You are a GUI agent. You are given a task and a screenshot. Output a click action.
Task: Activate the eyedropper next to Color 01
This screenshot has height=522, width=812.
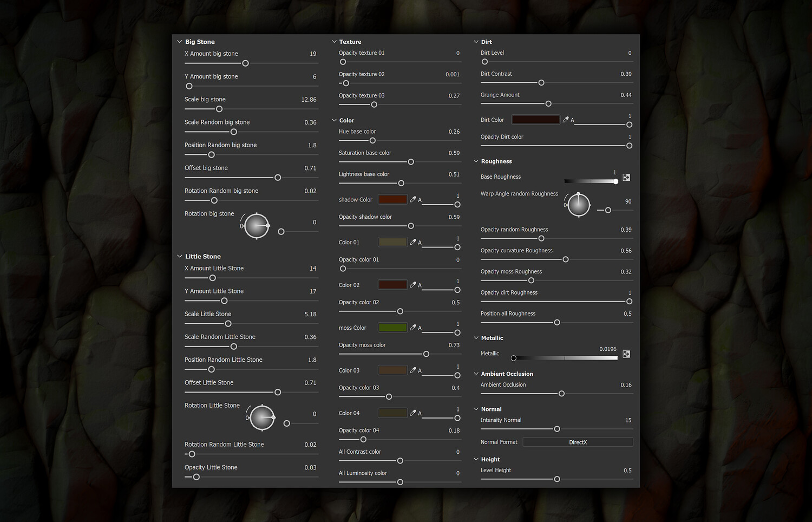pos(413,242)
